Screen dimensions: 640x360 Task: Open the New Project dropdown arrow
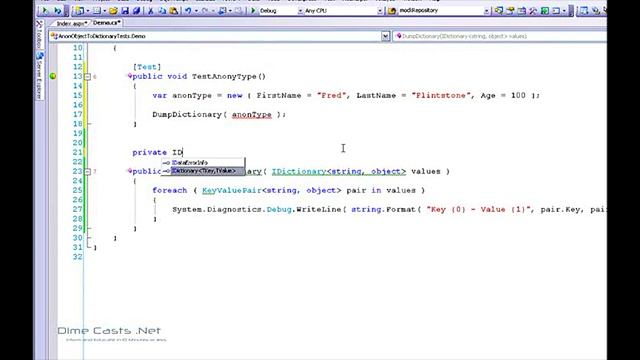point(87,11)
